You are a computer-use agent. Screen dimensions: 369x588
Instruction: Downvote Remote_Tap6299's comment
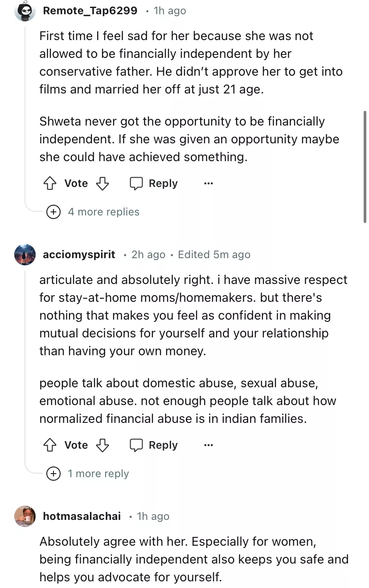[x=103, y=183]
